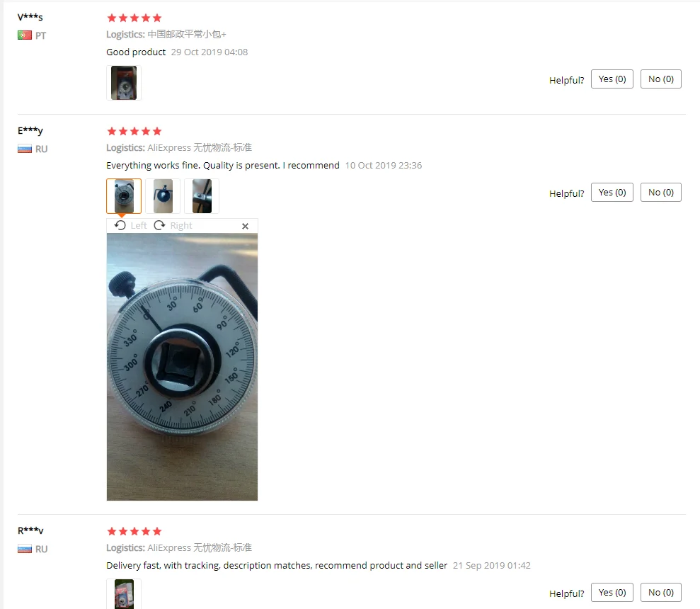
Task: Open R***v review photo thumbnail
Action: [124, 594]
